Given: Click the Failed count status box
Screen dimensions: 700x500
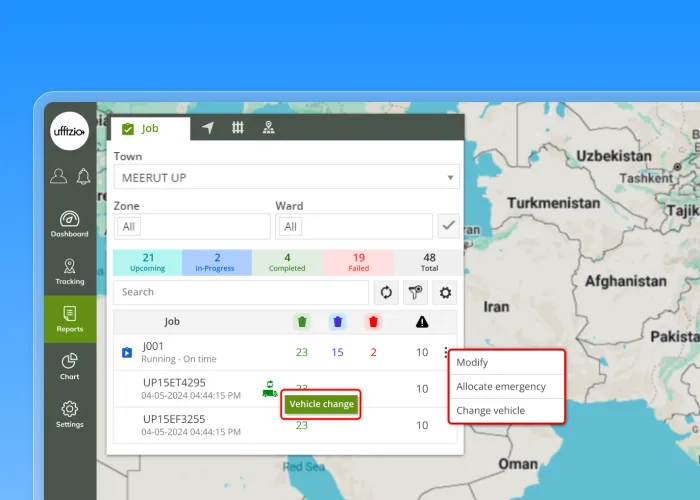Looking at the screenshot, I should 358,262.
